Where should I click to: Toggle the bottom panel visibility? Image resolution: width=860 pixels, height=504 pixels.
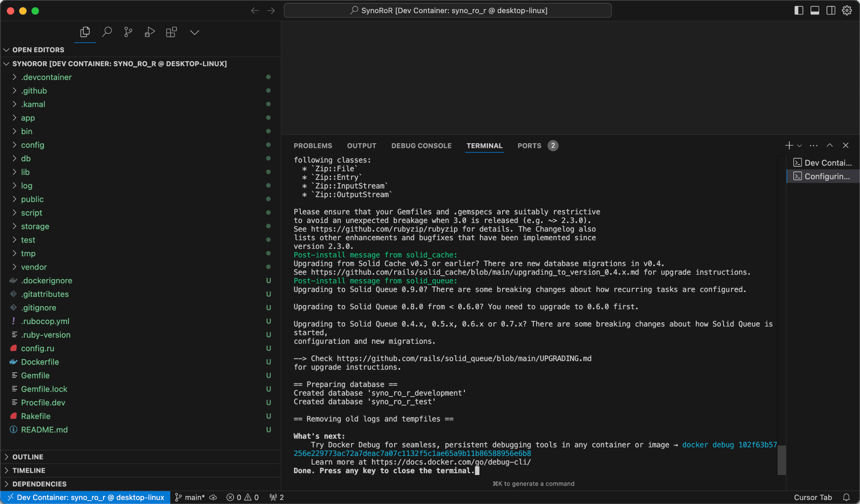click(815, 10)
